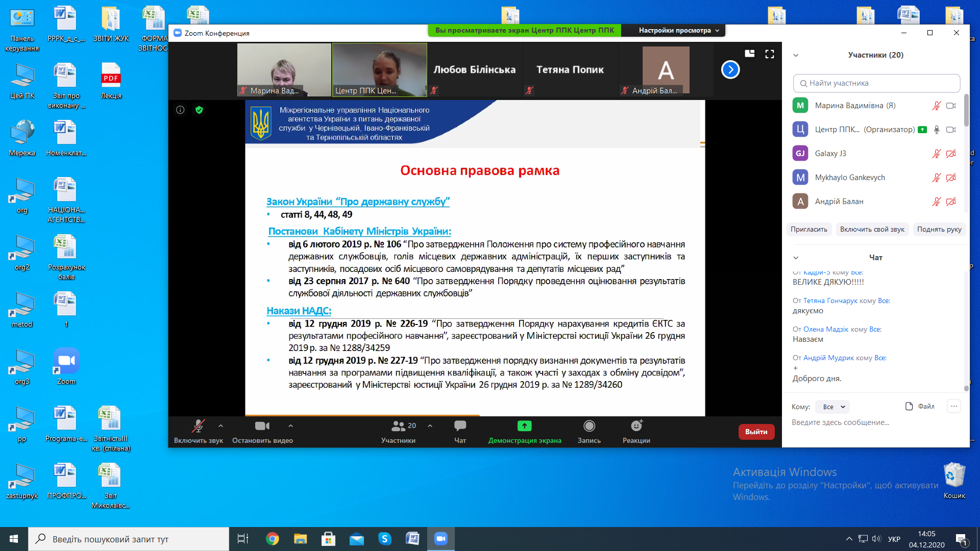Click green encryption shield icon
Image resolution: width=980 pixels, height=551 pixels.
pyautogui.click(x=199, y=110)
